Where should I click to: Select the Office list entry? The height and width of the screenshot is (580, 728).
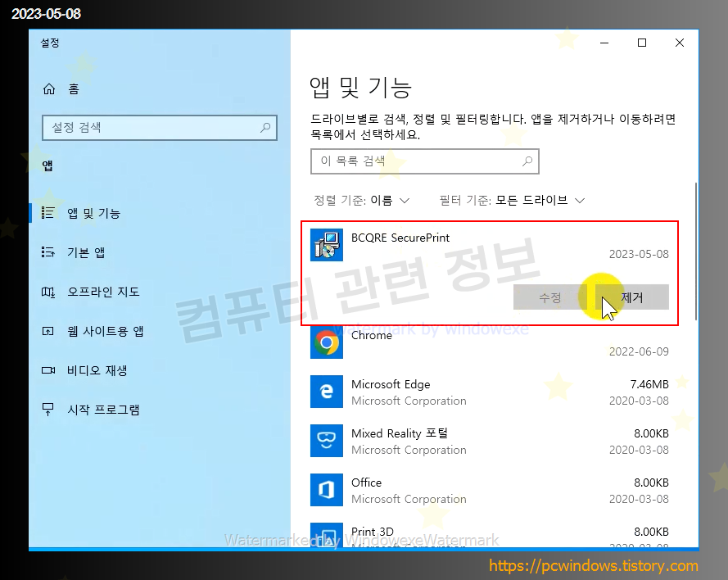pyautogui.click(x=366, y=483)
